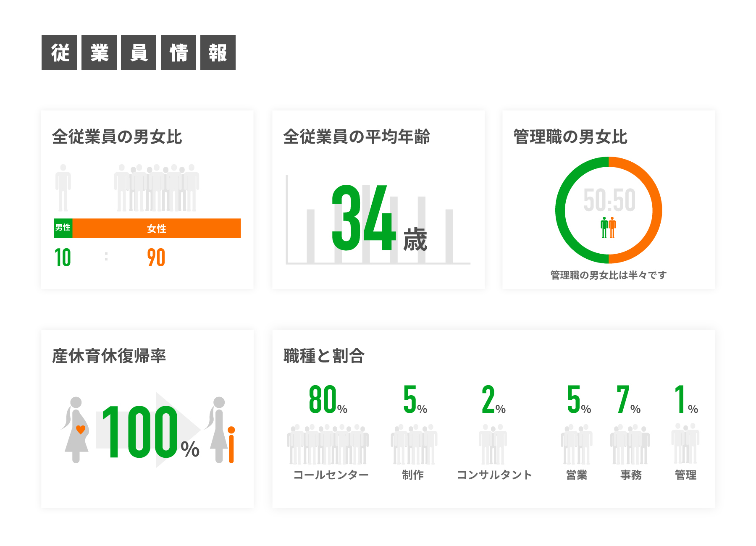
Task: Click the mother with orange child icon
Action: 220,430
